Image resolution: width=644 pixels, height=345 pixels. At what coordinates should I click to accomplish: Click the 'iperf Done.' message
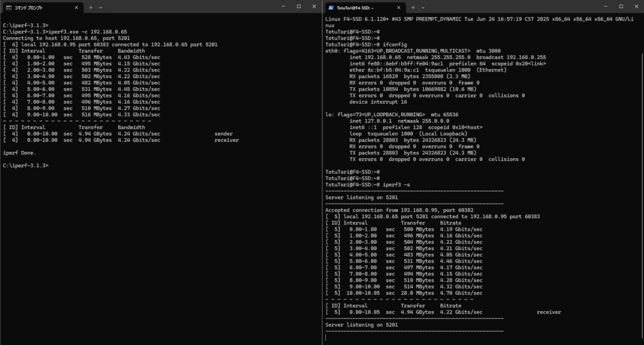tap(19, 153)
